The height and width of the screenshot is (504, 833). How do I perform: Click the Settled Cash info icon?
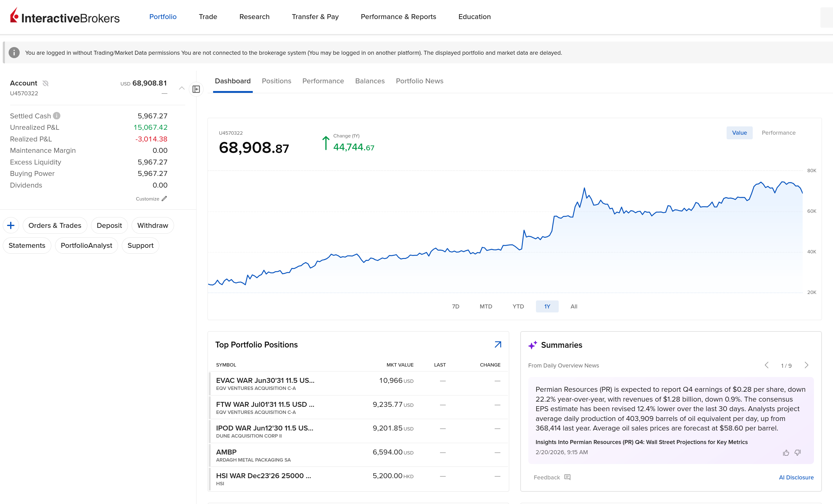[x=57, y=116]
